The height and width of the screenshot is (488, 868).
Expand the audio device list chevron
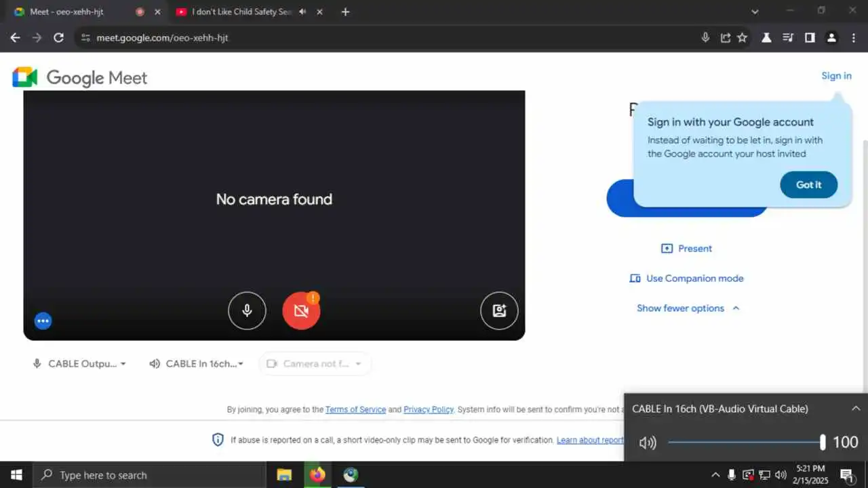[856, 409]
